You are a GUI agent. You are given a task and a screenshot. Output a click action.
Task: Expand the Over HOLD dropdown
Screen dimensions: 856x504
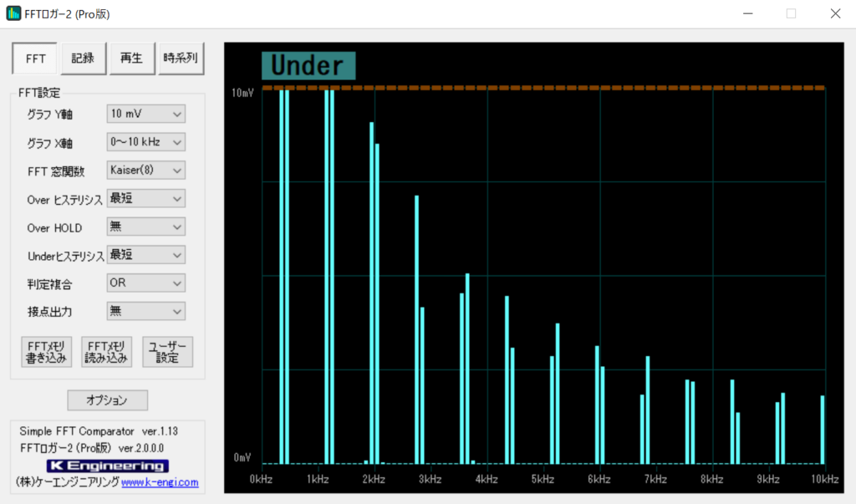(146, 227)
